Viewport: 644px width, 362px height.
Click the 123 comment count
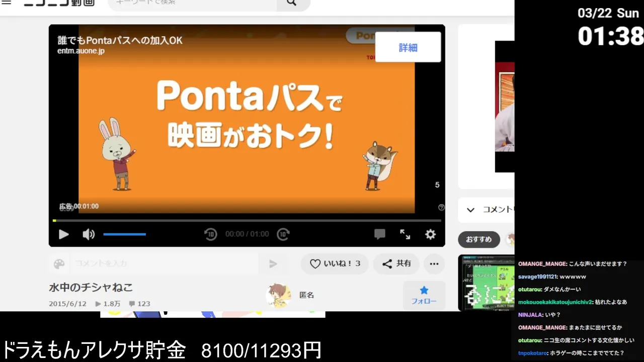tap(139, 304)
